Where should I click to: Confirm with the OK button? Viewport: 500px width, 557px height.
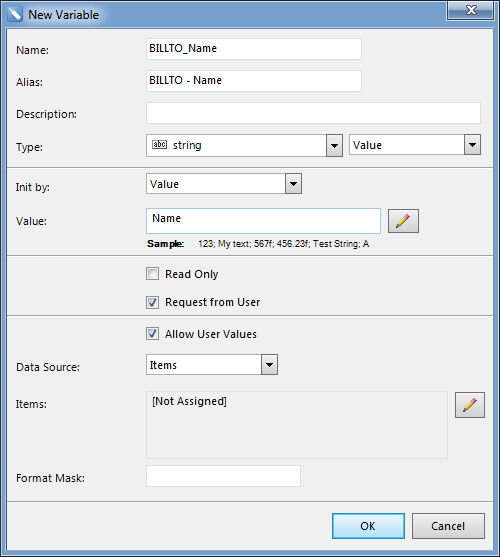[368, 526]
